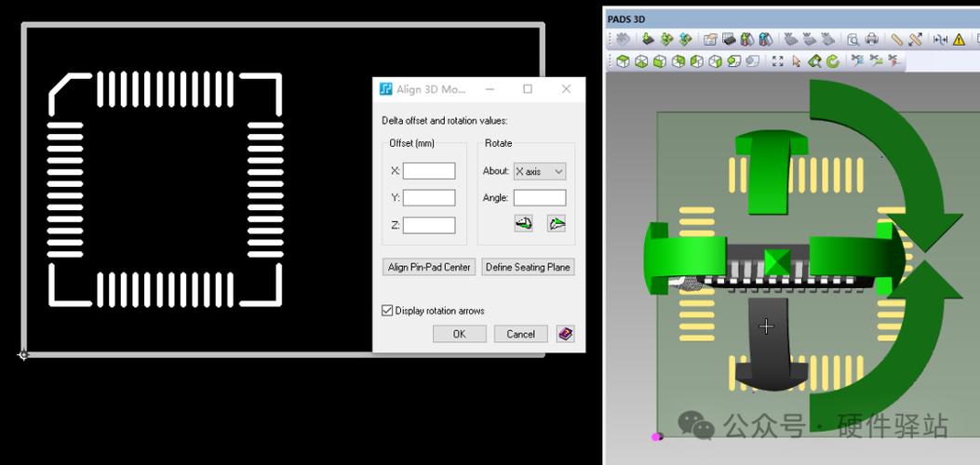Image resolution: width=980 pixels, height=465 pixels.
Task: Click the help book icon beside Cancel
Action: (x=565, y=334)
